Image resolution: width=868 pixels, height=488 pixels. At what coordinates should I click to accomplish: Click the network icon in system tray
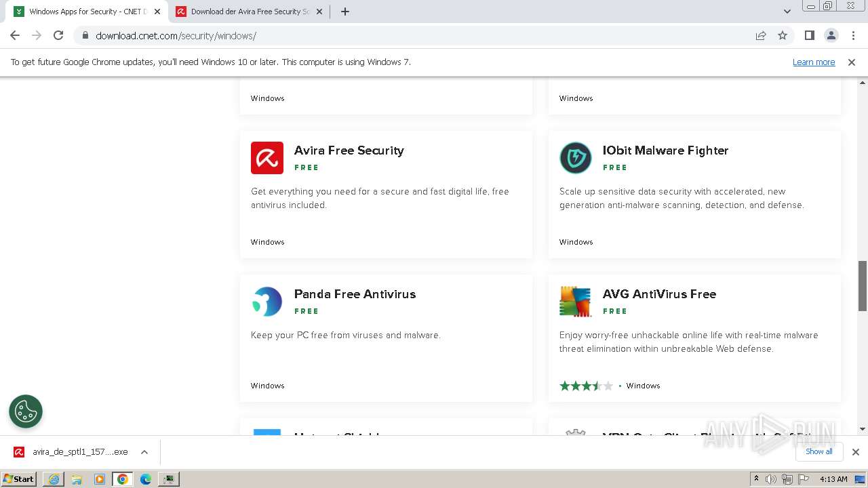pos(787,479)
